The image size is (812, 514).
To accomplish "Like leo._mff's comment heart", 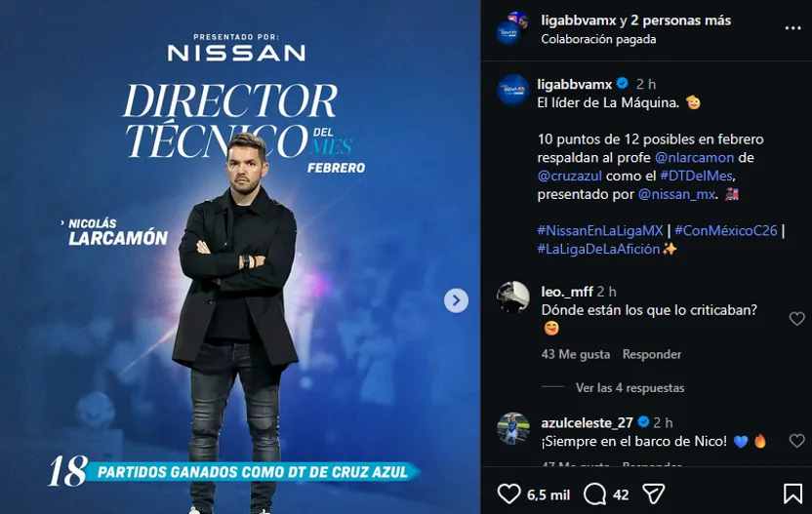I will tap(796, 318).
